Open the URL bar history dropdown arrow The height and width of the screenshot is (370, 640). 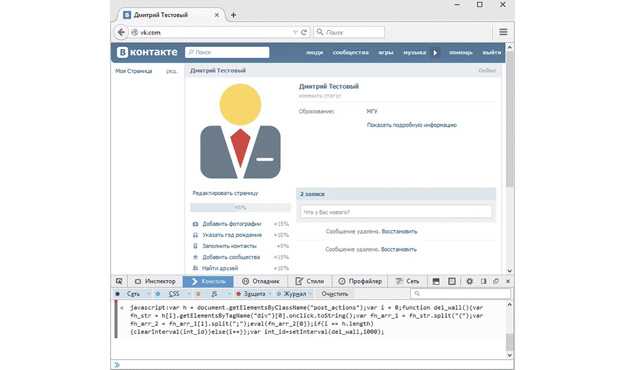295,32
